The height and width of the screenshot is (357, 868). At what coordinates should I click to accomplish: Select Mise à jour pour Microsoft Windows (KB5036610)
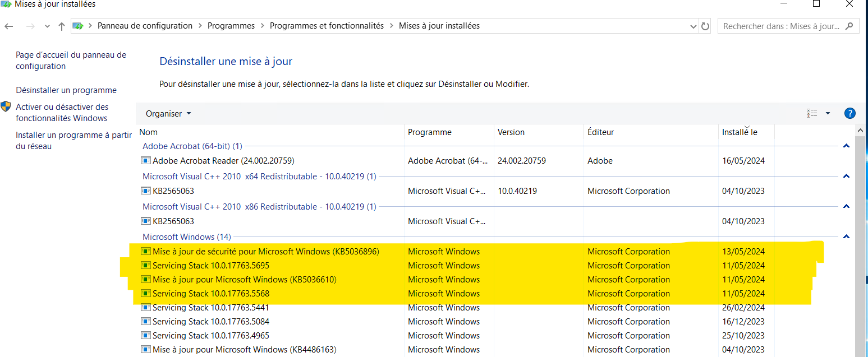[x=245, y=280]
